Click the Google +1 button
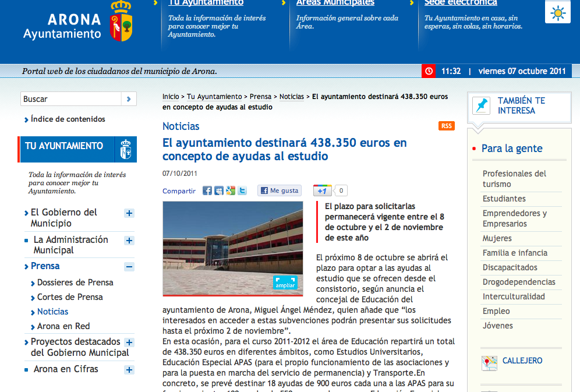Viewport: 580px width, 392px height. click(x=323, y=190)
